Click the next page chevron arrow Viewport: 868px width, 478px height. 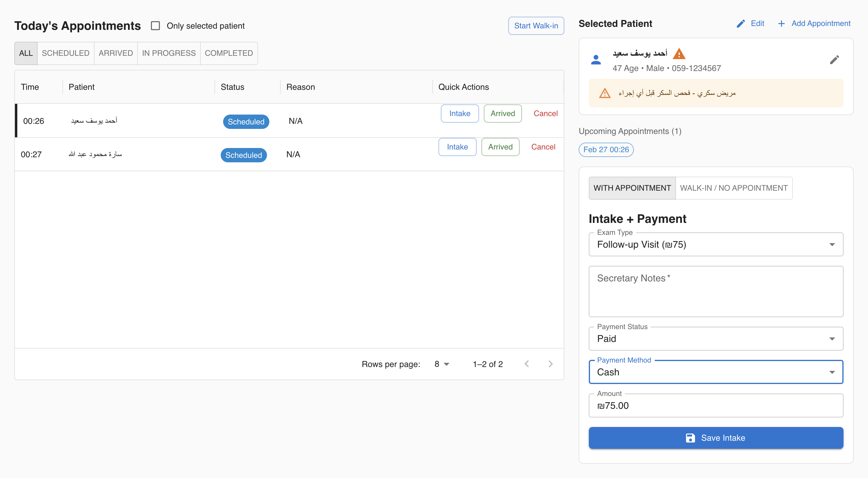[551, 364]
